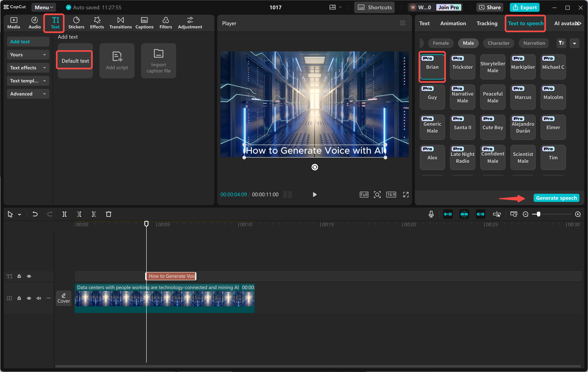Mute the video track audio

(39, 298)
